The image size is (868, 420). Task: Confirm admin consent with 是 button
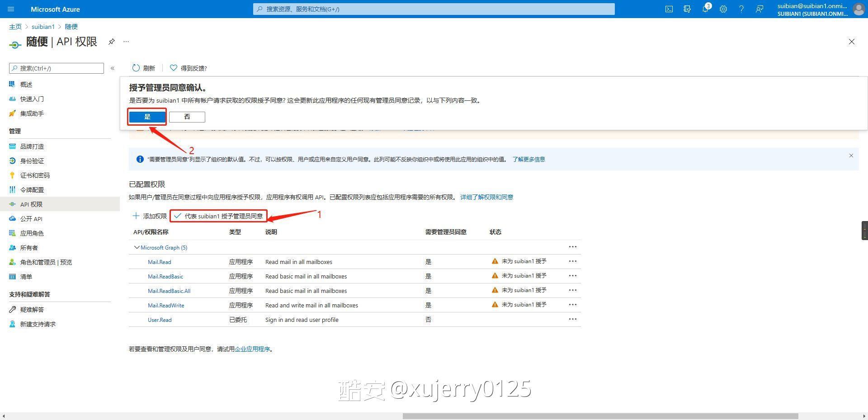147,117
